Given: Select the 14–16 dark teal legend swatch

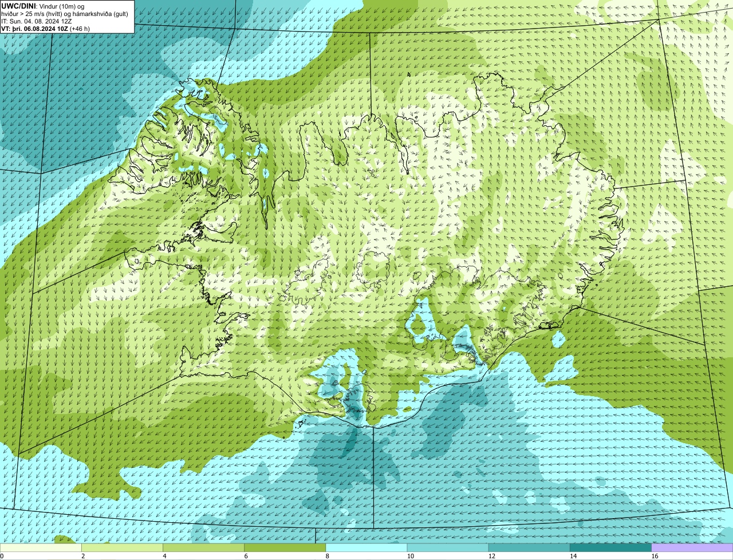Looking at the screenshot, I should point(610,548).
